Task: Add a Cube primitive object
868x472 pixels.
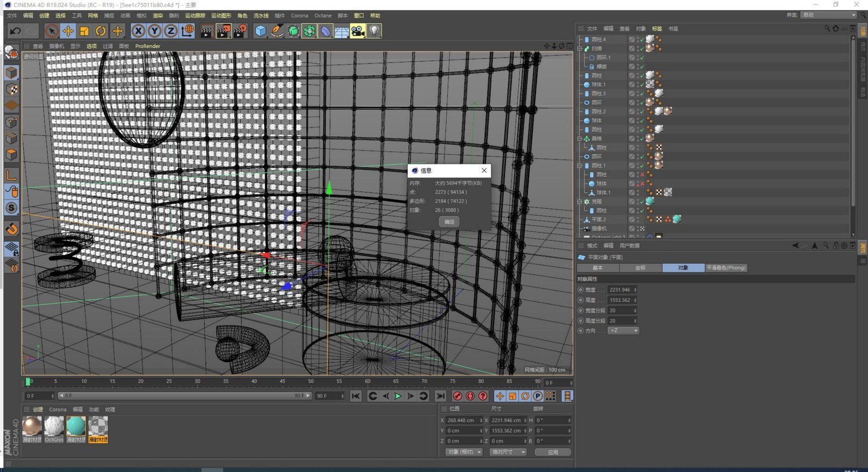Action: 260,31
